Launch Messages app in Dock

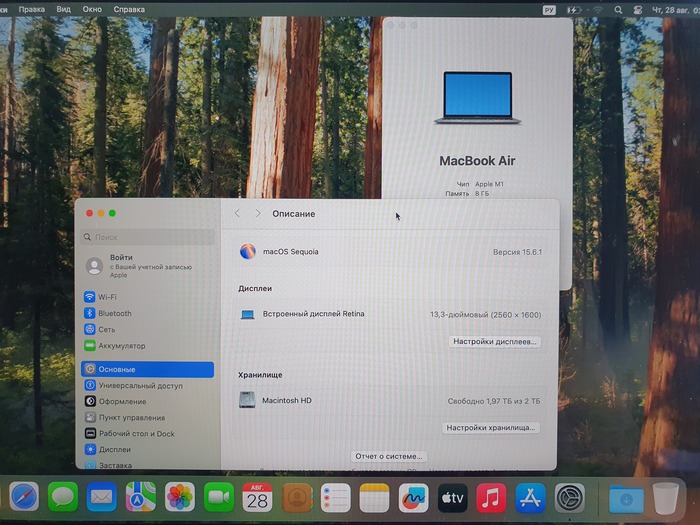click(x=63, y=496)
